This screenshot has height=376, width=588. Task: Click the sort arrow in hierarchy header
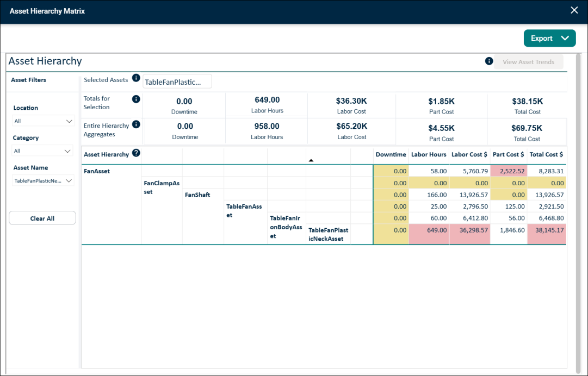pyautogui.click(x=311, y=160)
